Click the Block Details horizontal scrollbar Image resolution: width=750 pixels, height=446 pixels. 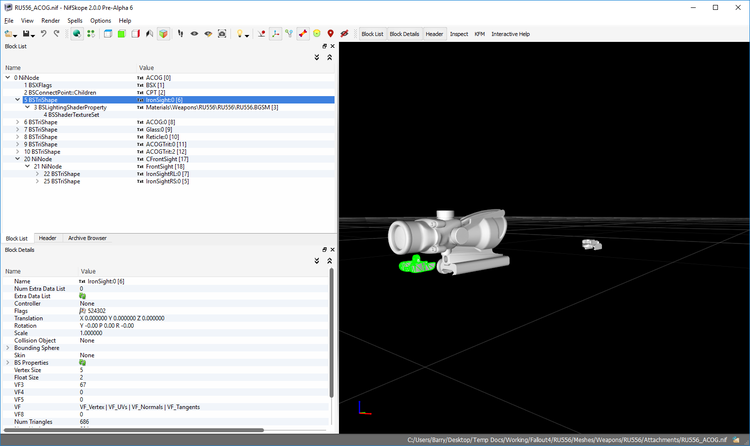tap(133, 430)
